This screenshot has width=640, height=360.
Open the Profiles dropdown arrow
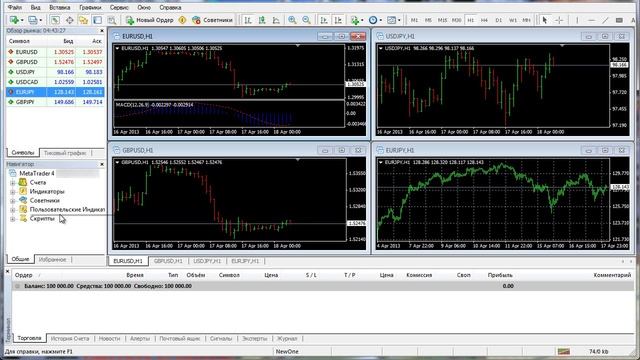pos(40,20)
